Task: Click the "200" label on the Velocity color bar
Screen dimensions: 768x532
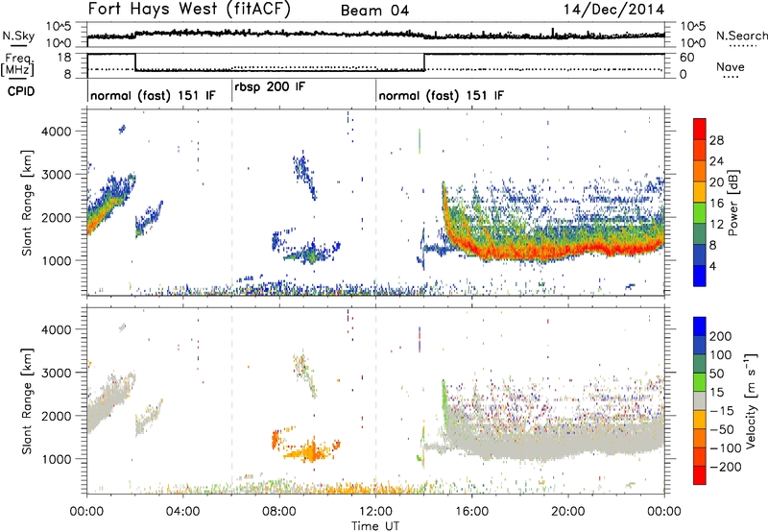Action: pyautogui.click(x=721, y=336)
